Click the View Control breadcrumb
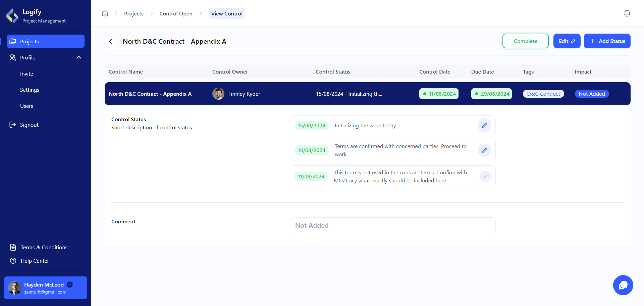644x306 pixels. pyautogui.click(x=227, y=13)
